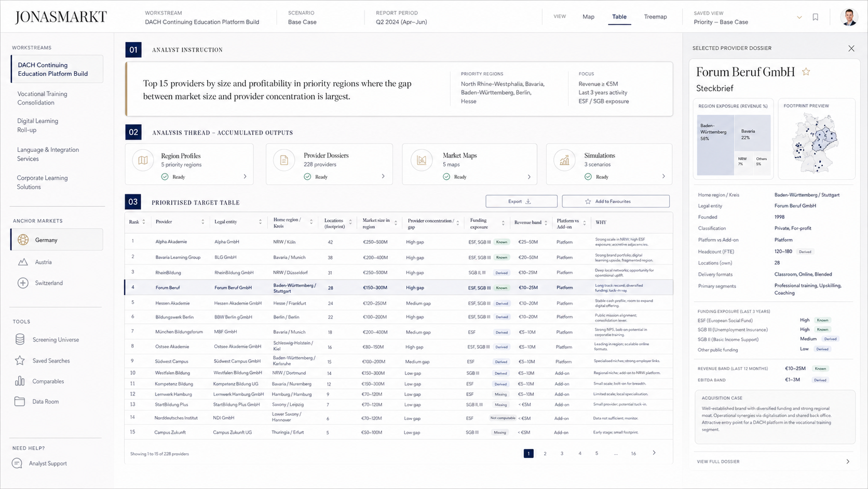Open the user profile avatar
The image size is (868, 489).
pyautogui.click(x=849, y=17)
